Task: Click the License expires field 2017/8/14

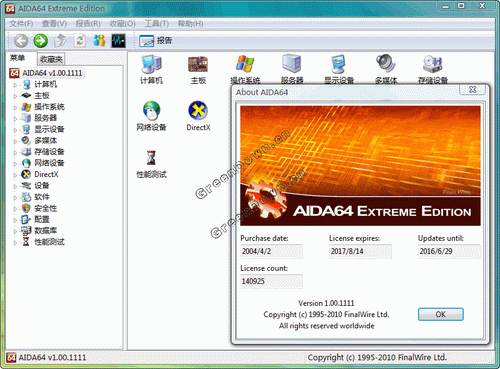Action: (360, 251)
